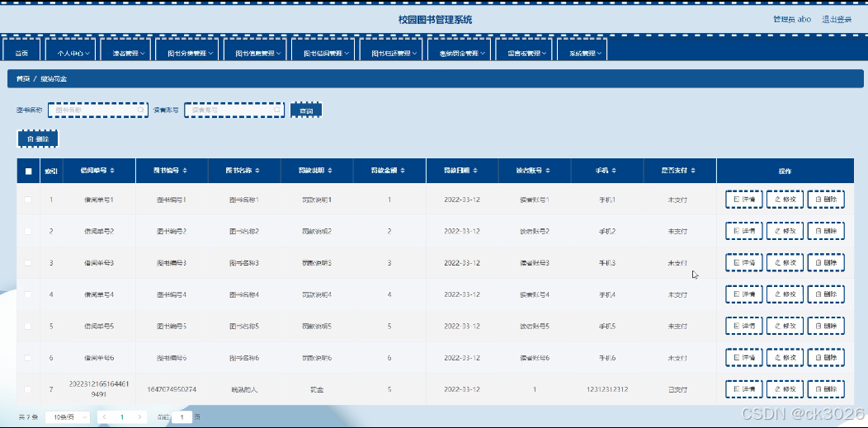Tick checkbox for row 借阅单号1
The height and width of the screenshot is (428, 868).
click(28, 200)
